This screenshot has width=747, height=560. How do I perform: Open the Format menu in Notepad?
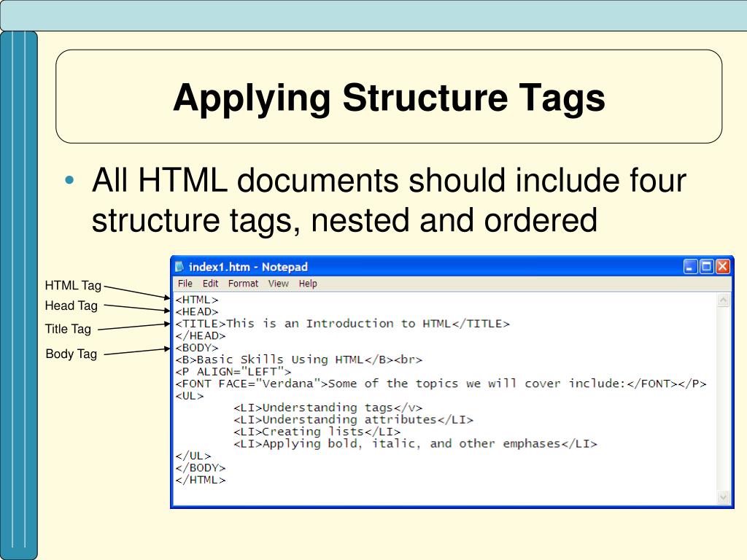pyautogui.click(x=243, y=284)
